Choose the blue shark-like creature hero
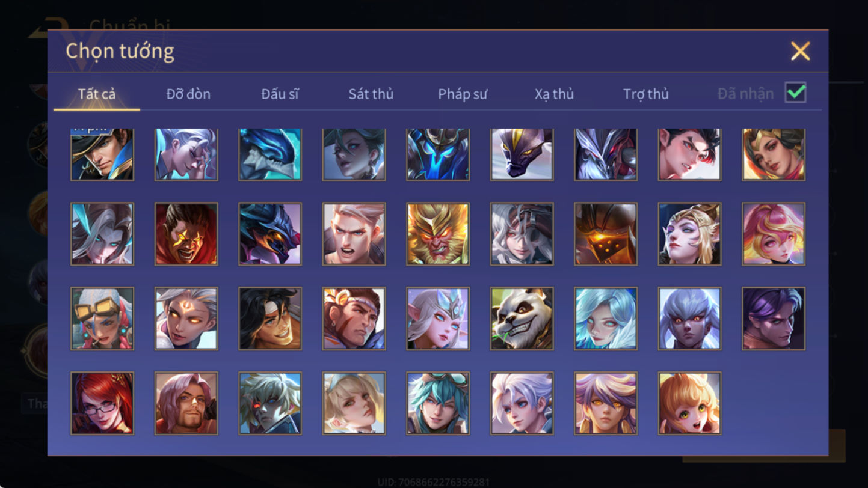 coord(270,154)
